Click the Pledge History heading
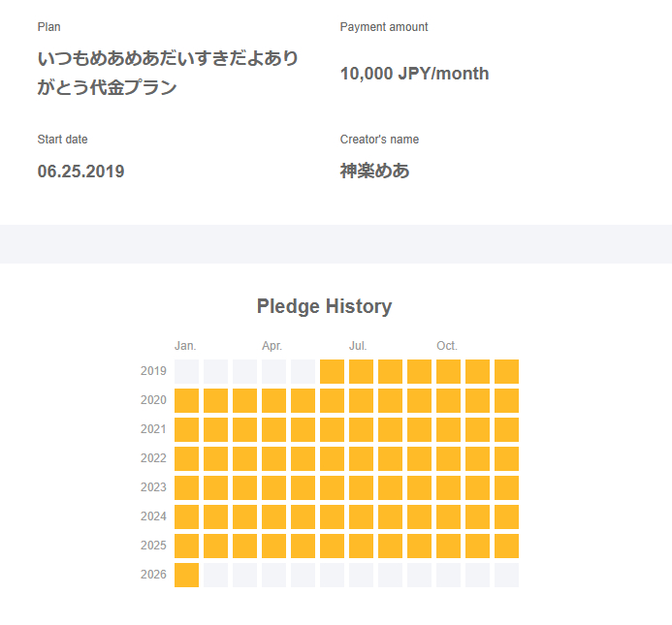 [x=324, y=306]
